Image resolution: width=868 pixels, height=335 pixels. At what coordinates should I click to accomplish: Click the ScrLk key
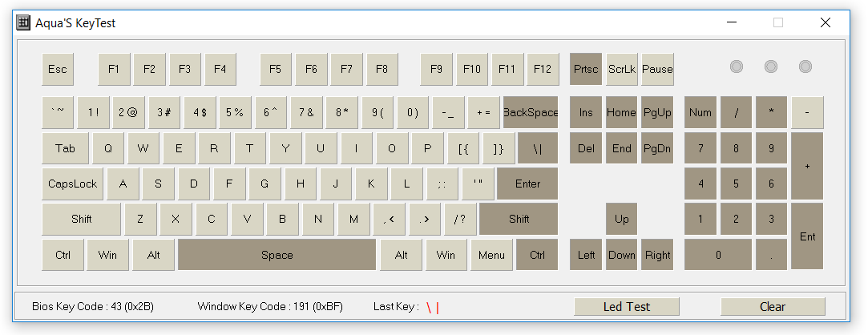(x=622, y=69)
